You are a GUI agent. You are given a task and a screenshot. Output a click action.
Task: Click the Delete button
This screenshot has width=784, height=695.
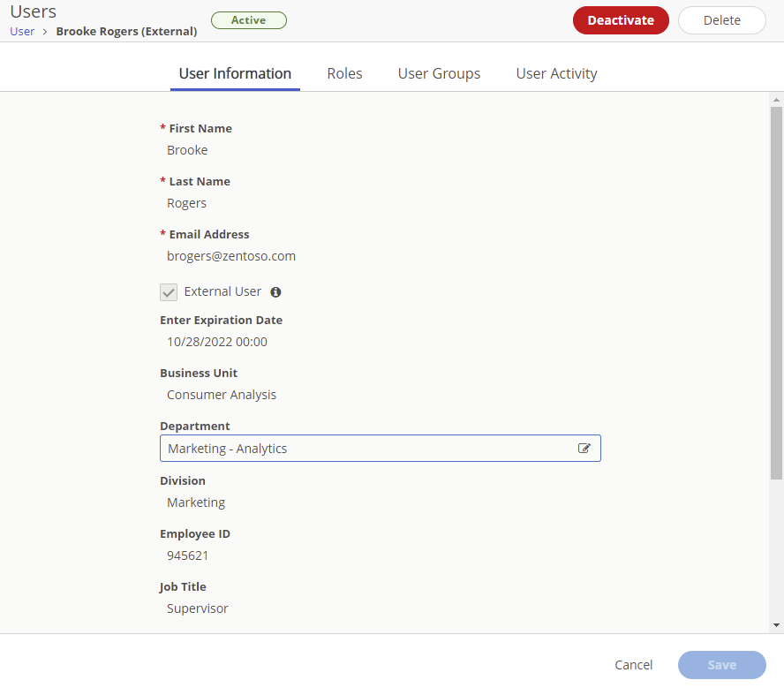click(x=721, y=19)
